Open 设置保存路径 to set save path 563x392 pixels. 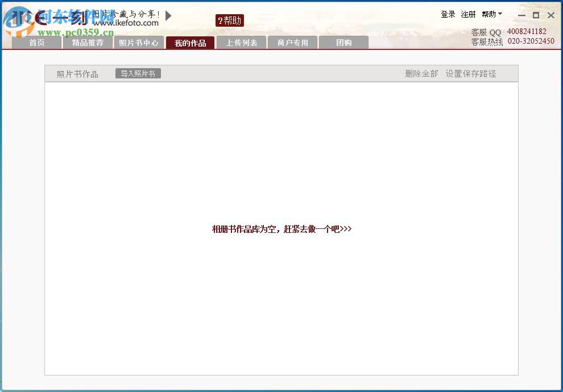coord(470,73)
